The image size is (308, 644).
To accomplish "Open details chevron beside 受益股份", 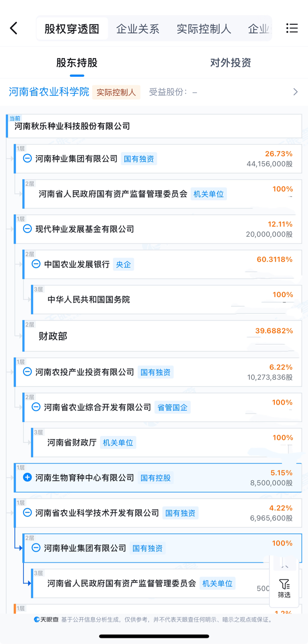I will [x=296, y=92].
